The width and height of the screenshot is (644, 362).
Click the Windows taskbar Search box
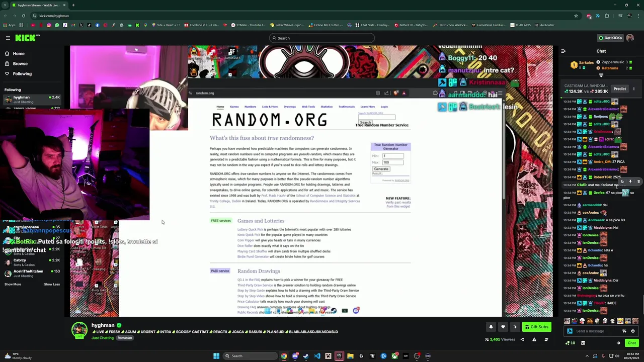(x=250, y=356)
